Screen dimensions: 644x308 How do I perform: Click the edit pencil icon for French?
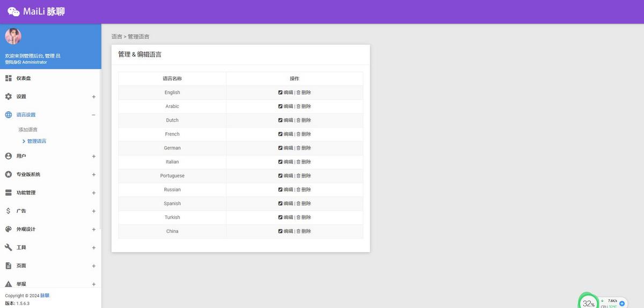[280, 134]
